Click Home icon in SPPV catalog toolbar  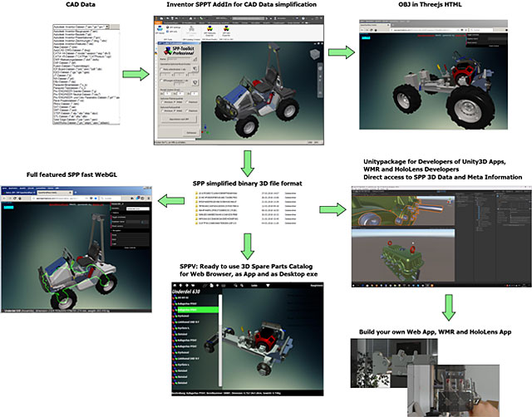(175, 286)
